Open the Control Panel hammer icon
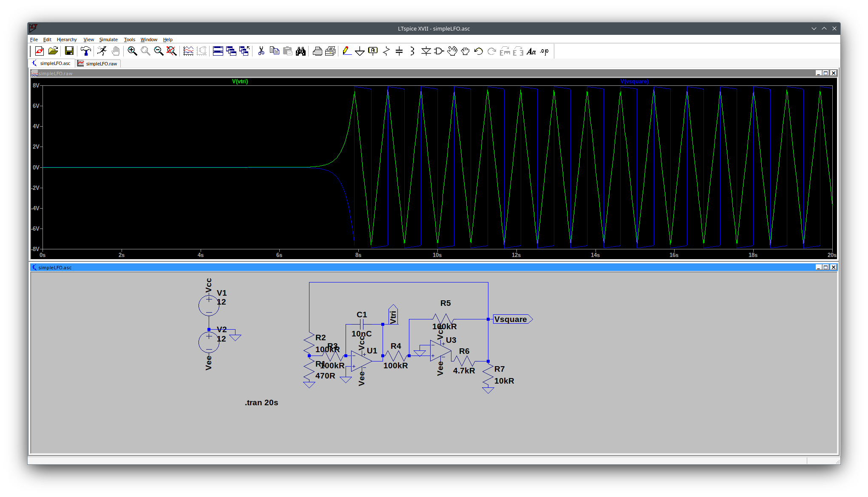 [86, 51]
